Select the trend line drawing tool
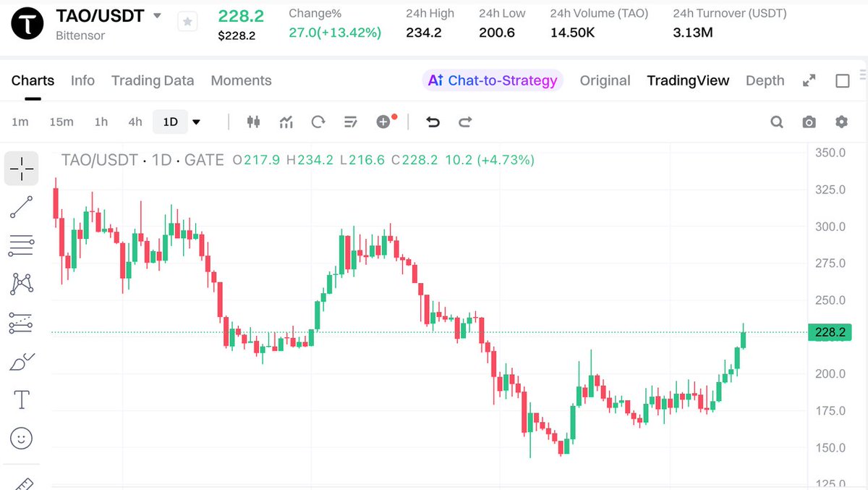Viewport: 868px width, 490px height. coord(22,207)
